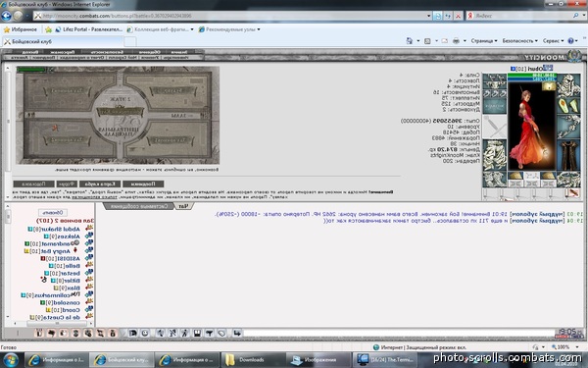Open the Windows Start button
588x368 pixels.
(11, 360)
